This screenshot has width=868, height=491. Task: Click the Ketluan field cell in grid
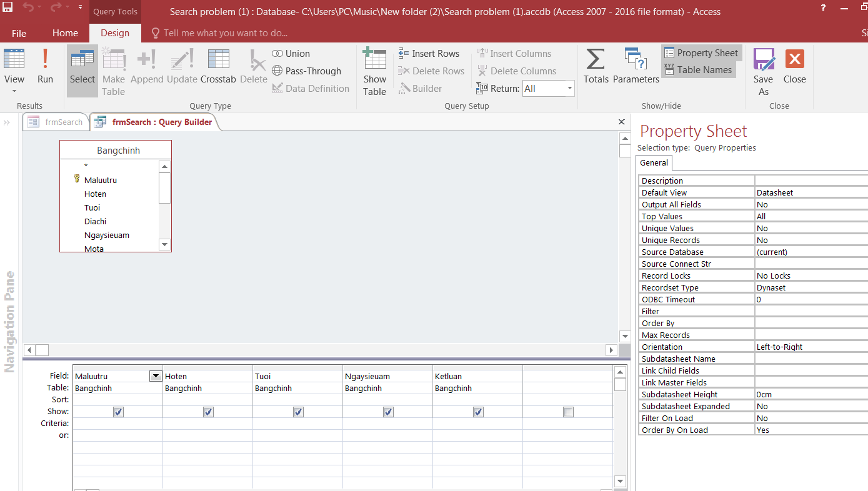click(x=477, y=376)
